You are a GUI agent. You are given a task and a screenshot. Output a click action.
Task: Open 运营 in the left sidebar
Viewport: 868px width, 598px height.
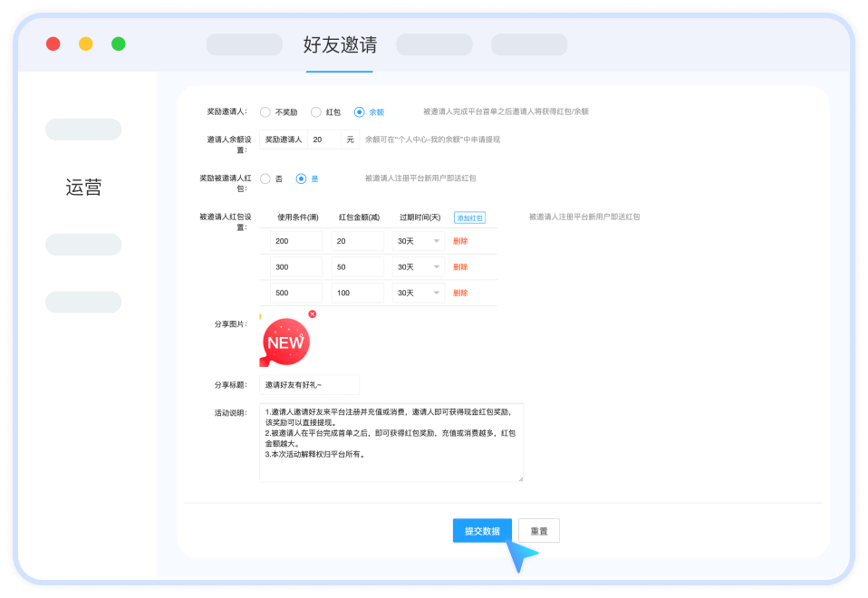(x=83, y=188)
